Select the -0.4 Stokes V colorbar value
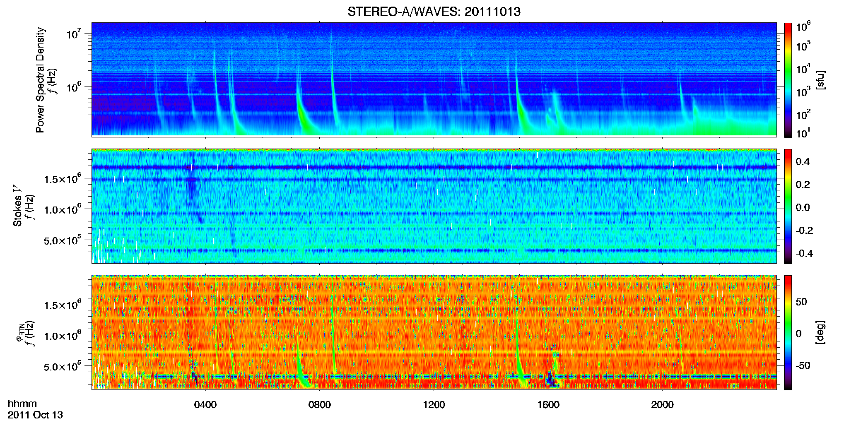Image resolution: width=868 pixels, height=447 pixels. pyautogui.click(x=804, y=254)
